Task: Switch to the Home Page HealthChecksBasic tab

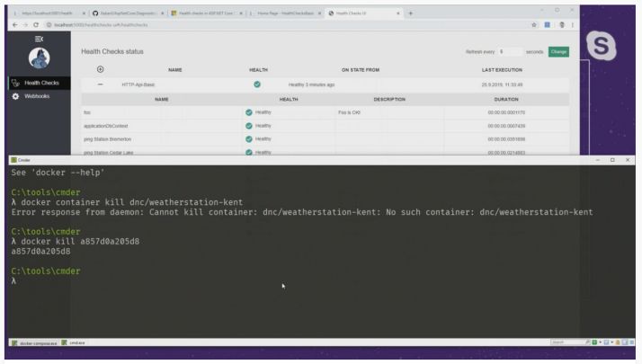Action: [x=285, y=13]
